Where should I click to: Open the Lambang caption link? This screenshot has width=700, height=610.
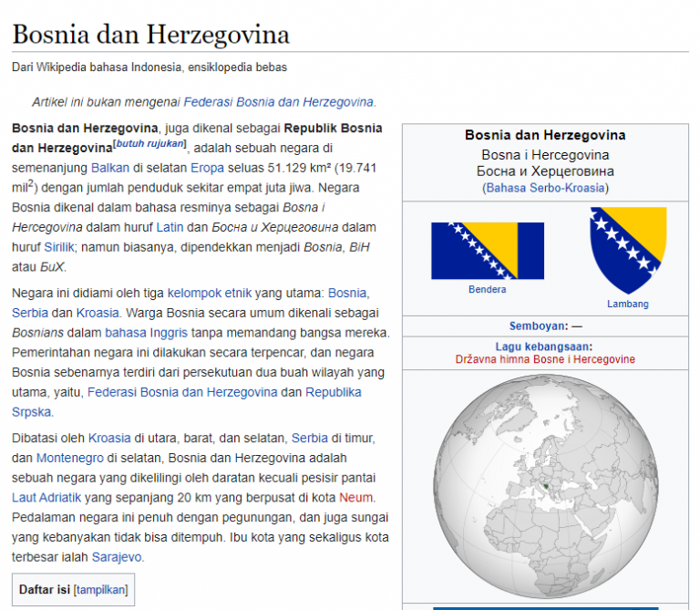628,305
